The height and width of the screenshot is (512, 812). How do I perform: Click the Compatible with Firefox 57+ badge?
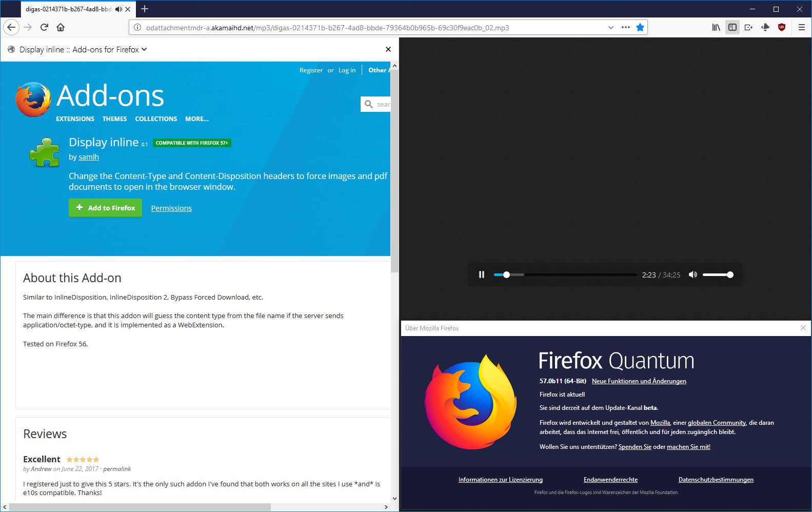point(192,143)
